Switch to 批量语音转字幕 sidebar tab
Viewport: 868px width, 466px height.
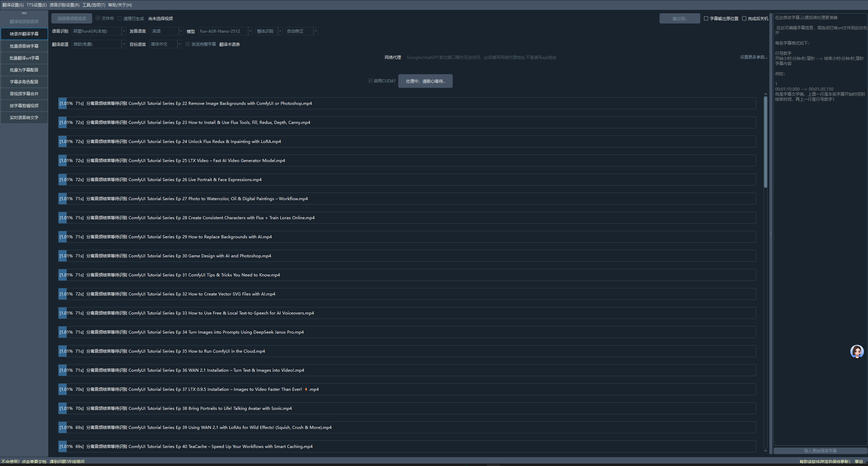click(24, 46)
